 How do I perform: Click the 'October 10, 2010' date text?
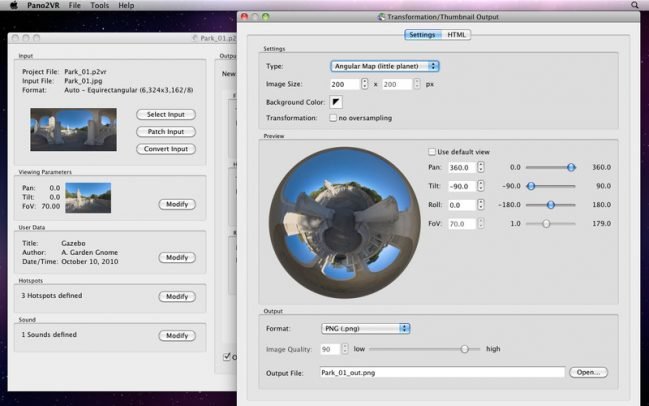pos(90,262)
